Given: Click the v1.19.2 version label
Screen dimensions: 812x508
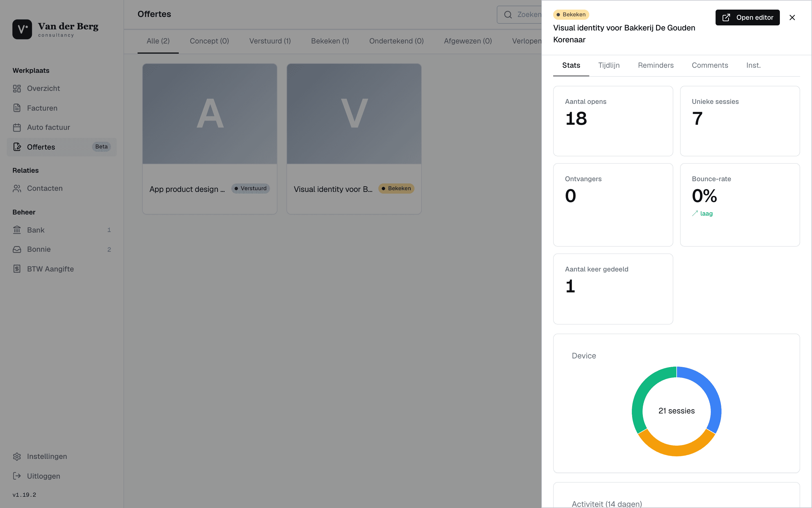Looking at the screenshot, I should point(24,494).
